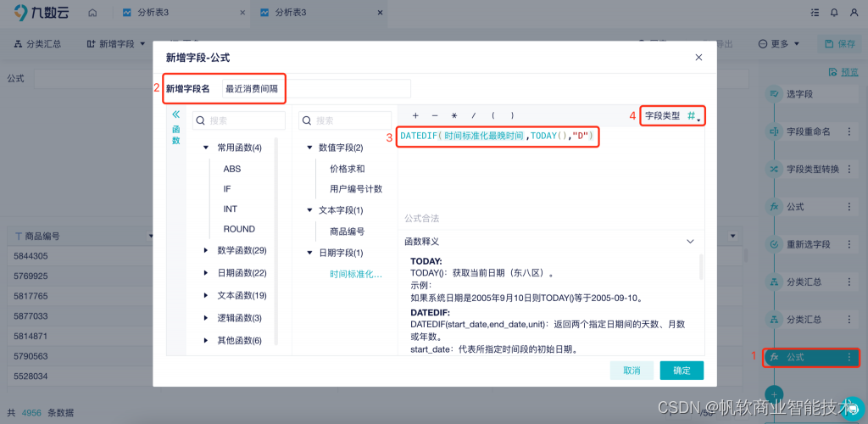Image resolution: width=868 pixels, height=424 pixels.
Task: Select the 时间标准化... date field
Action: tap(356, 274)
